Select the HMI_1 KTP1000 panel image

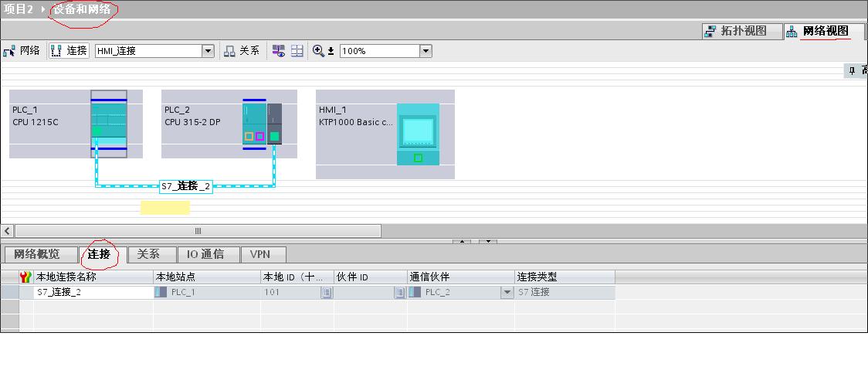click(x=418, y=134)
